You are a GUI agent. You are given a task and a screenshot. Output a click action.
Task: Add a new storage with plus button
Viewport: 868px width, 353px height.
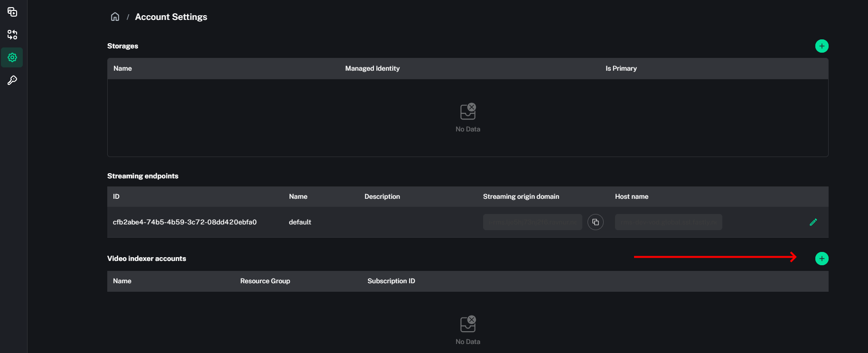[x=821, y=46]
